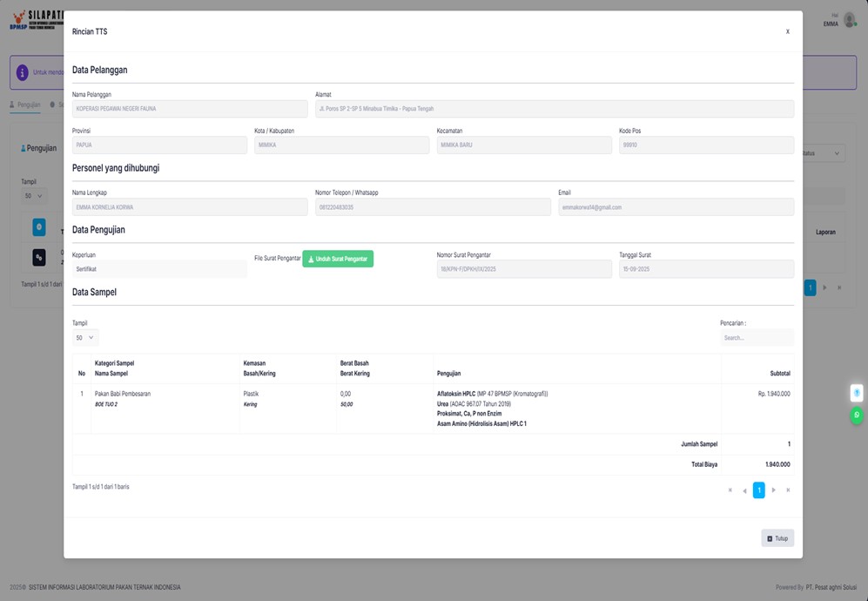868x601 pixels.
Task: Go to next page in sample table pagination
Action: coord(773,490)
